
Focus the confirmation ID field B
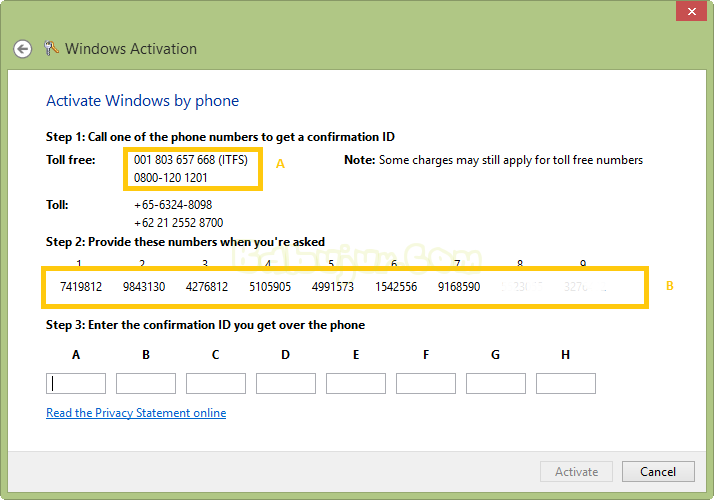pyautogui.click(x=146, y=383)
